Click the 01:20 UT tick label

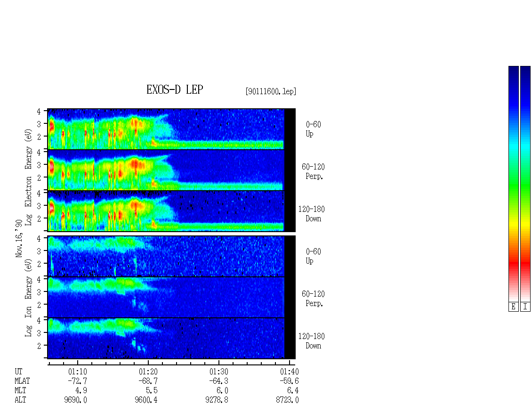coord(148,372)
